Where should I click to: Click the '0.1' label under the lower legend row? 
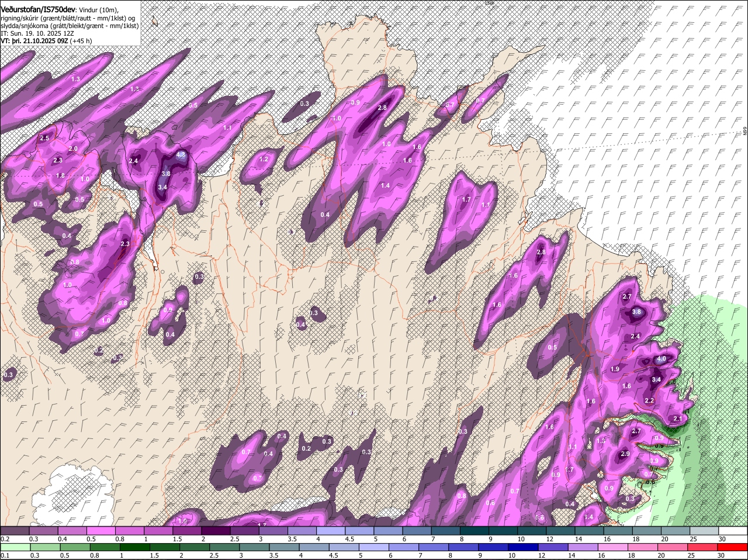pyautogui.click(x=5, y=555)
